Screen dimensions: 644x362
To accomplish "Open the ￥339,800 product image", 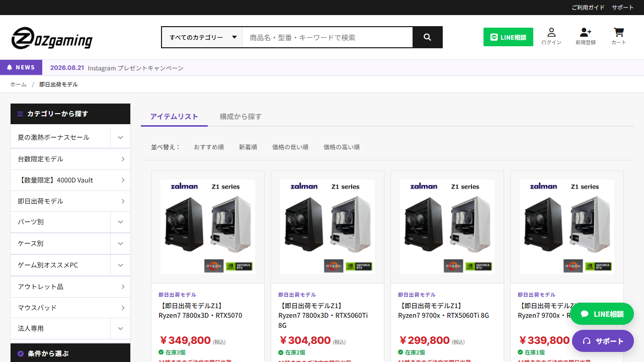I will pos(567,227).
